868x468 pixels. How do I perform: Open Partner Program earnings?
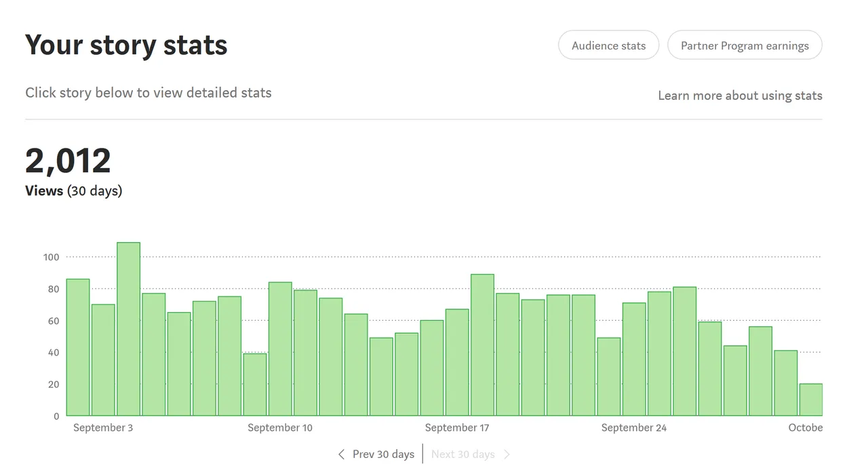click(745, 45)
